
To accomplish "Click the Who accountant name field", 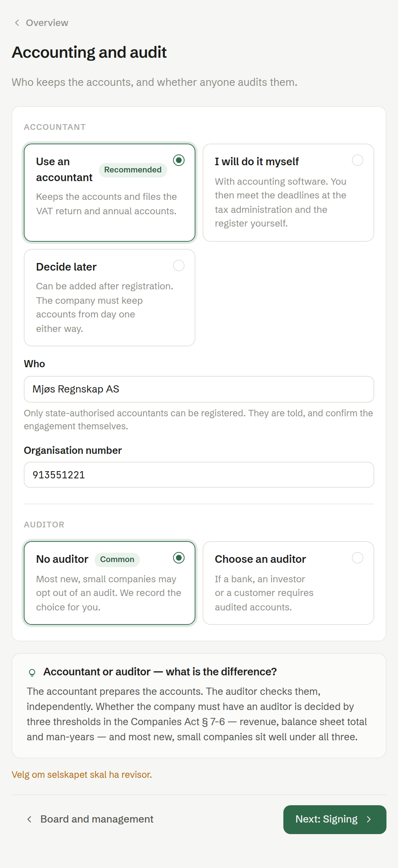I will (199, 389).
